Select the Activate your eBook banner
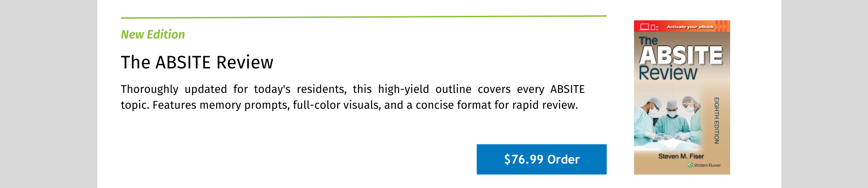The width and height of the screenshot is (868, 188). click(690, 27)
